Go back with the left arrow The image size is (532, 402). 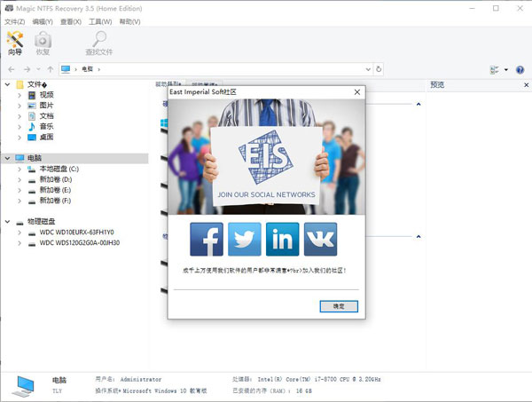(12, 69)
